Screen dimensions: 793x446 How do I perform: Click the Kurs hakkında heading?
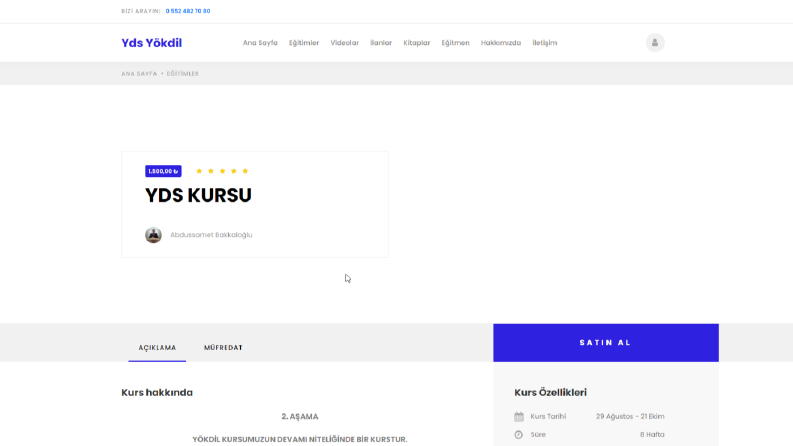click(x=157, y=392)
